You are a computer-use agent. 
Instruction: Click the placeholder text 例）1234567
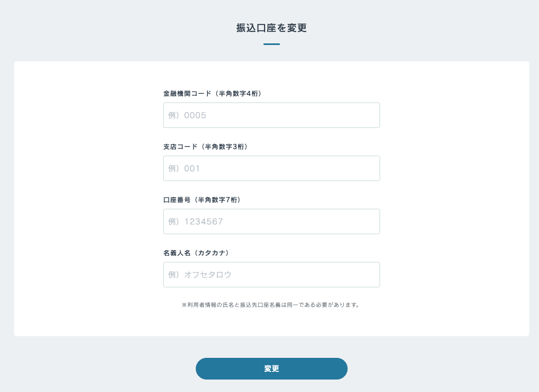pos(196,222)
